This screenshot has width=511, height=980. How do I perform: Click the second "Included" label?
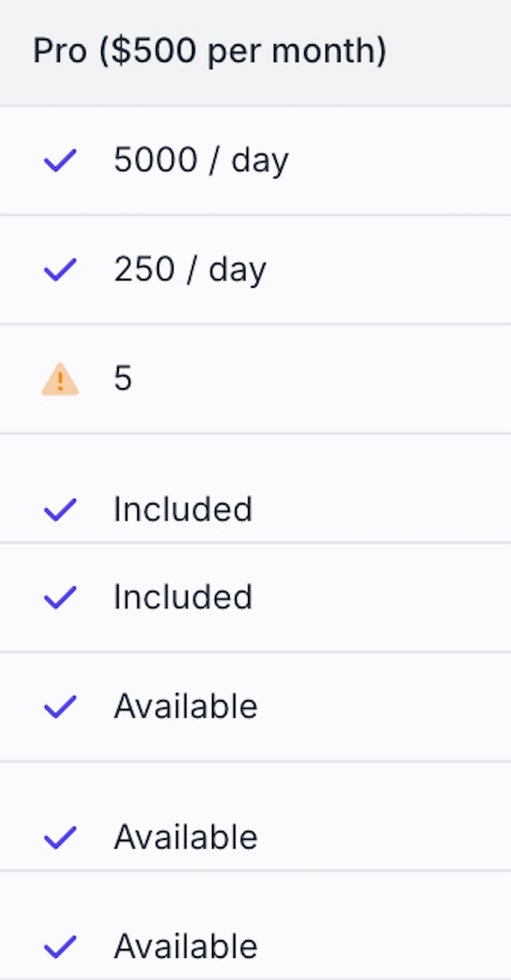[182, 597]
